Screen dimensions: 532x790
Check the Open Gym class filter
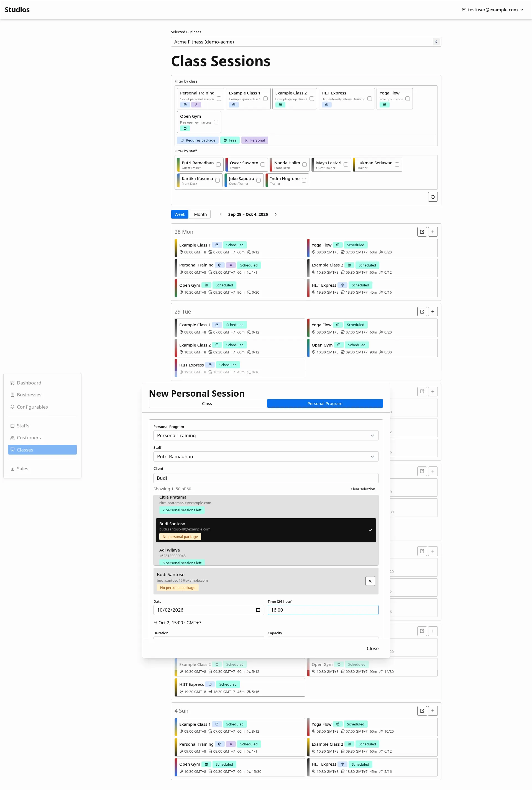click(x=216, y=122)
